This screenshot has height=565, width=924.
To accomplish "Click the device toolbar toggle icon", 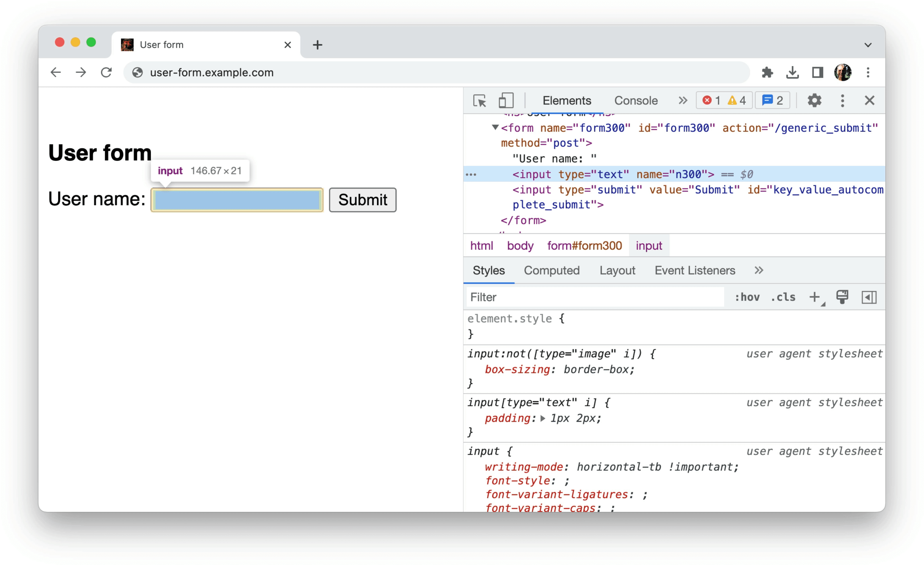I will 505,101.
